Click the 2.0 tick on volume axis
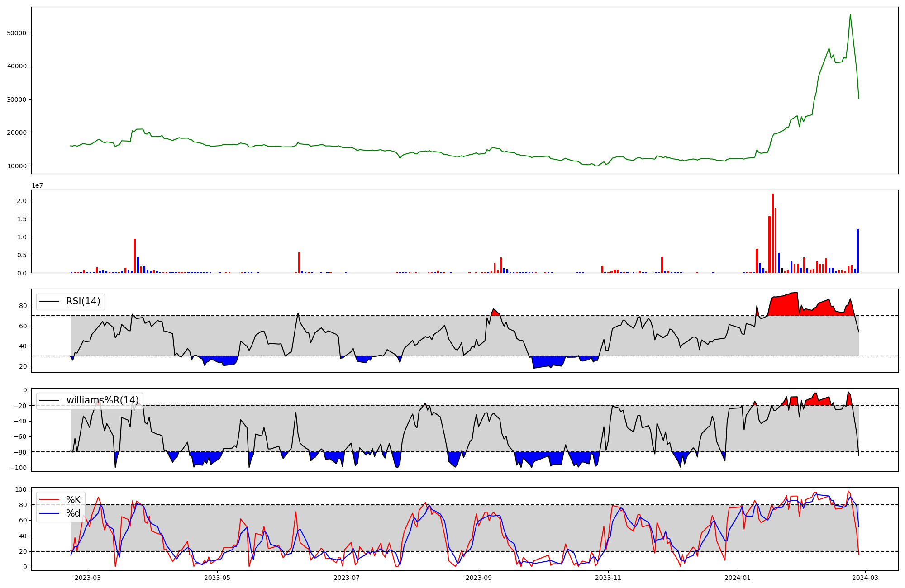 coord(23,201)
